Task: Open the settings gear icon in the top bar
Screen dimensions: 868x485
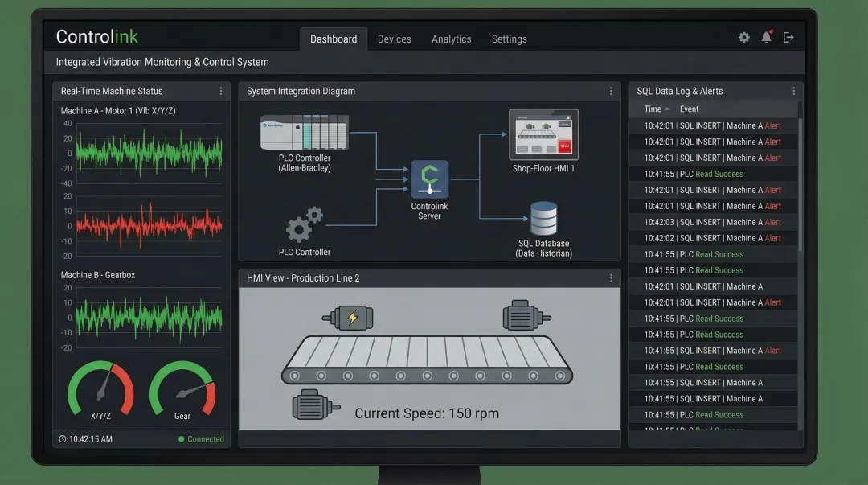Action: [743, 37]
